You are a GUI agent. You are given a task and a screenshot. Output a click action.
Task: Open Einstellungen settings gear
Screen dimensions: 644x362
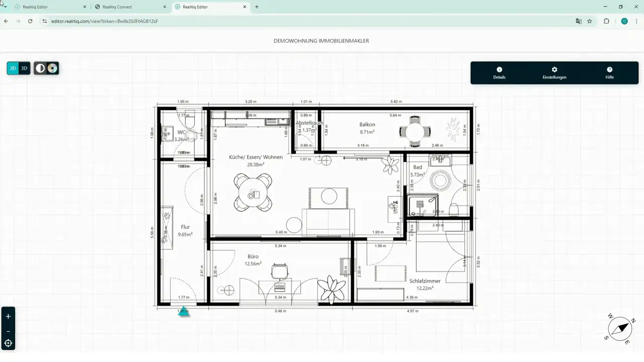(554, 73)
